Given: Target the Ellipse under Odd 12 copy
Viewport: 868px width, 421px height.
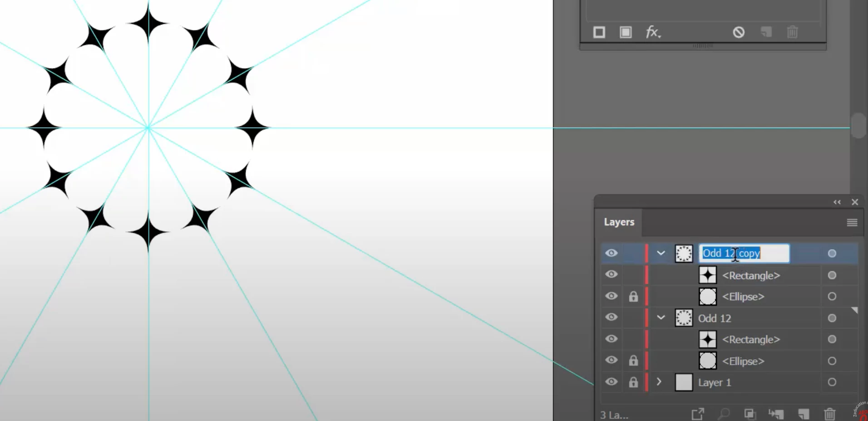Looking at the screenshot, I should coord(832,296).
